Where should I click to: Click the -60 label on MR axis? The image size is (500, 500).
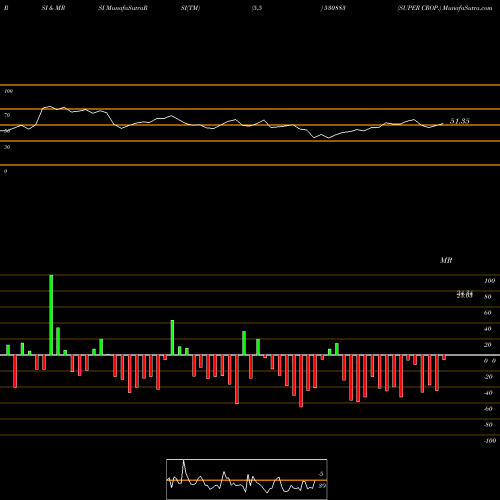488,409
